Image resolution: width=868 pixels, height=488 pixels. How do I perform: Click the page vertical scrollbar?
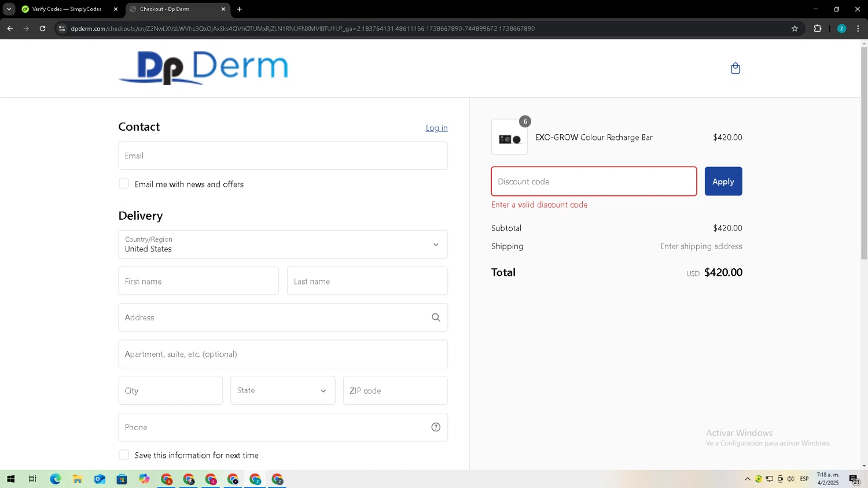(864, 153)
